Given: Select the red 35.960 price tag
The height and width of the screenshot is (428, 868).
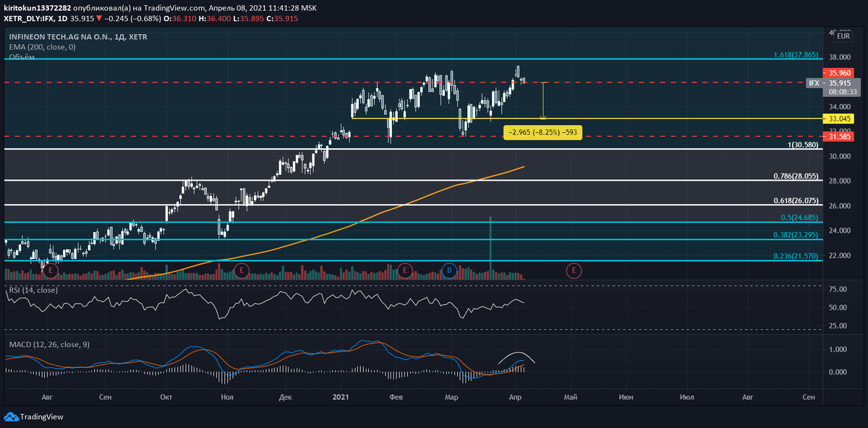Looking at the screenshot, I should pyautogui.click(x=840, y=73).
